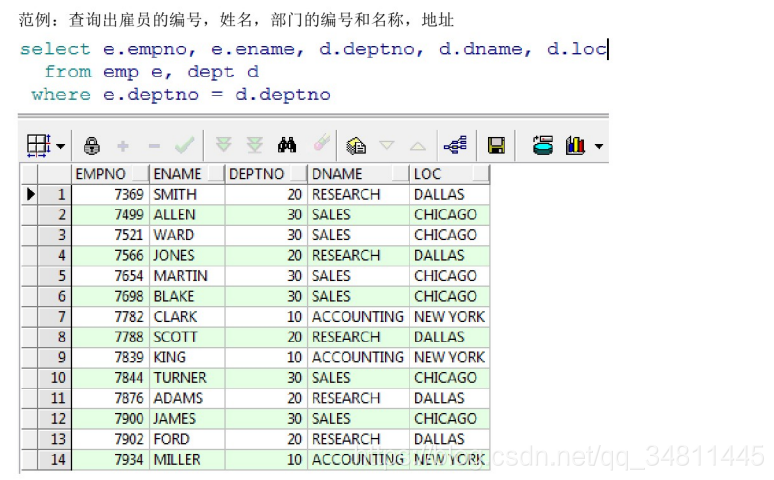The height and width of the screenshot is (480, 774).
Task: Click the cell containing JAMES
Action: [188, 419]
